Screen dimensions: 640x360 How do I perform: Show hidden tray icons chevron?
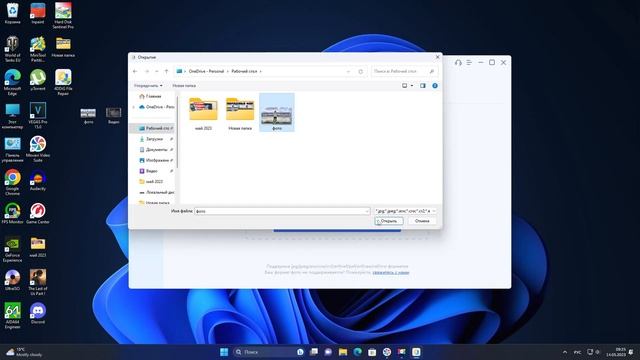coord(565,352)
